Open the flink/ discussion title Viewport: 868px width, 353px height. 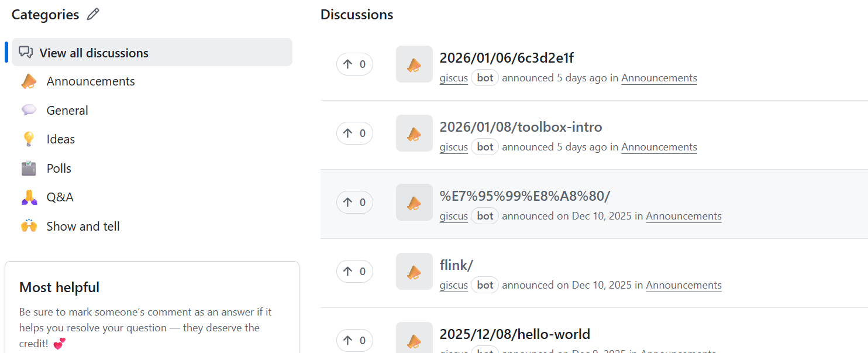456,265
